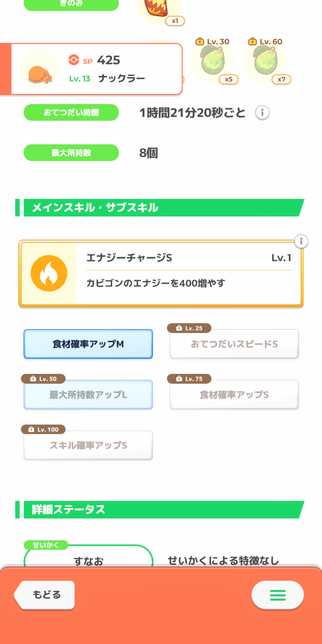Tap locked スキル確率アップS sub skill
This screenshot has width=322, height=644.
(x=88, y=445)
